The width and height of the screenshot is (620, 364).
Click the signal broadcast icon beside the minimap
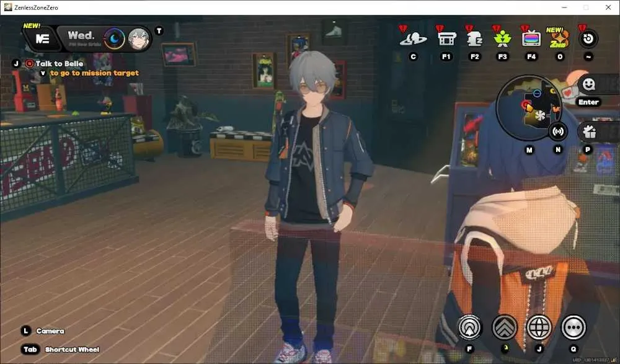(x=558, y=131)
